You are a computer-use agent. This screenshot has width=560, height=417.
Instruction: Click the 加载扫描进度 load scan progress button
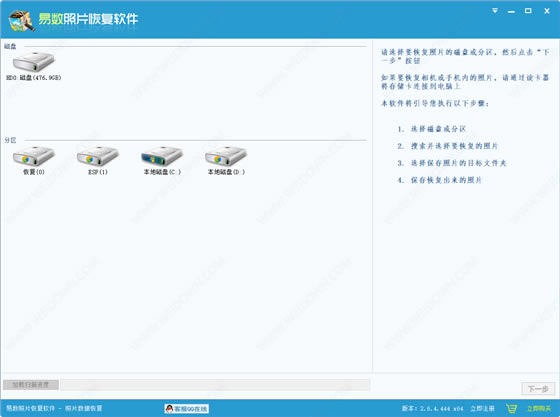[31, 385]
